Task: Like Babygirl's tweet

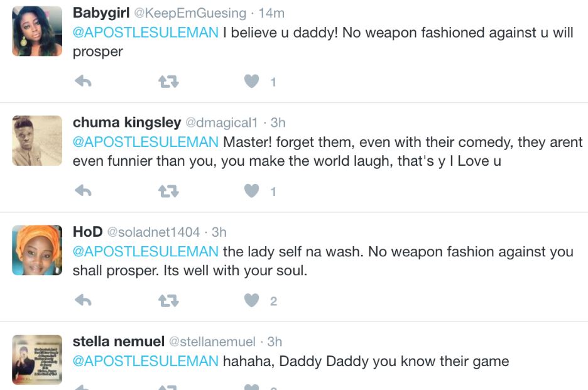Action: pos(251,82)
